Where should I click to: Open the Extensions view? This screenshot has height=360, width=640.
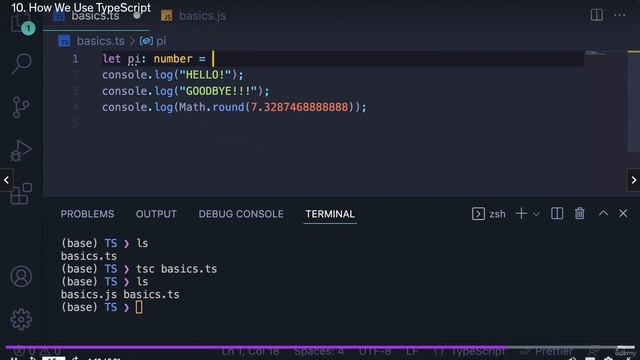pos(21,193)
